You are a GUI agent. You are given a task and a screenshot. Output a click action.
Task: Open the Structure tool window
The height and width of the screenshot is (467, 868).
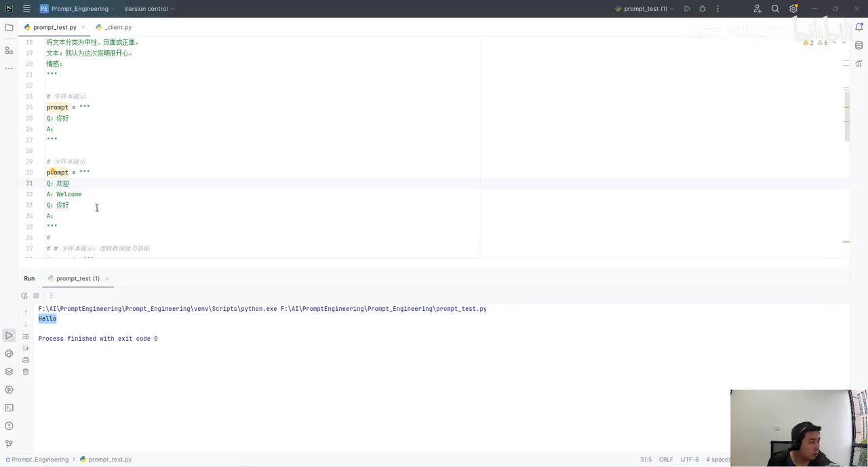(x=9, y=50)
